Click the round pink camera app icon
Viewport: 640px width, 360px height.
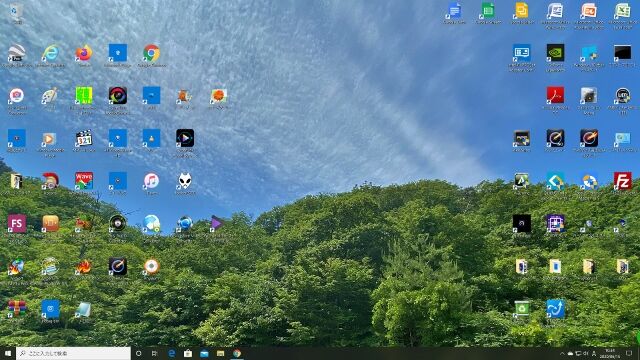[x=16, y=96]
